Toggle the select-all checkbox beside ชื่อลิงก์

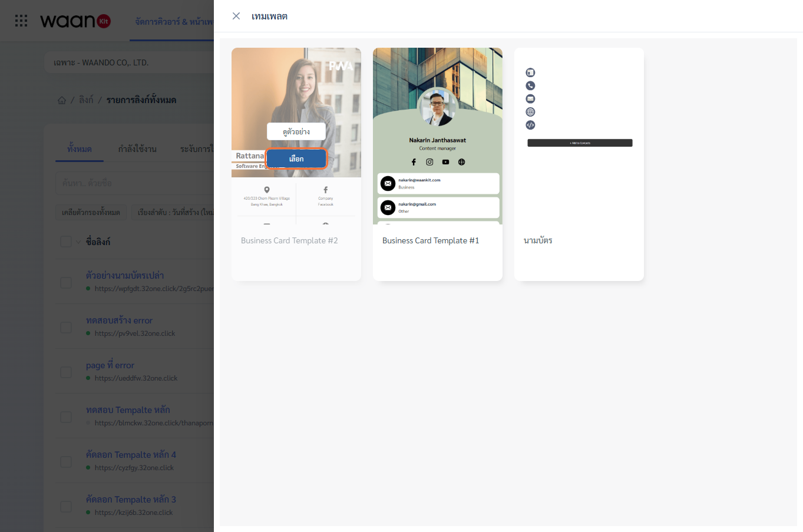[x=66, y=242]
